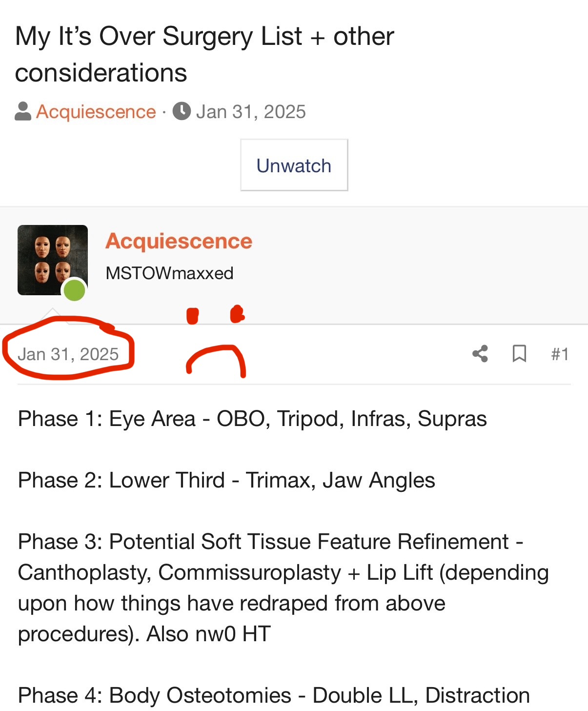Click the circled Jan 31, 2025 post date
588x711 pixels.
coord(68,354)
